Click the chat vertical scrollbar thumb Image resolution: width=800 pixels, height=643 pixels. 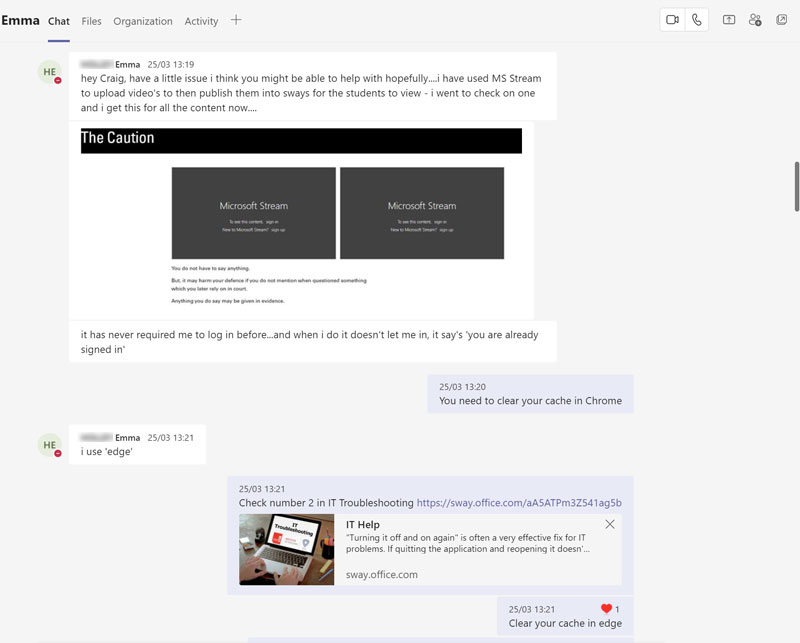pos(796,186)
